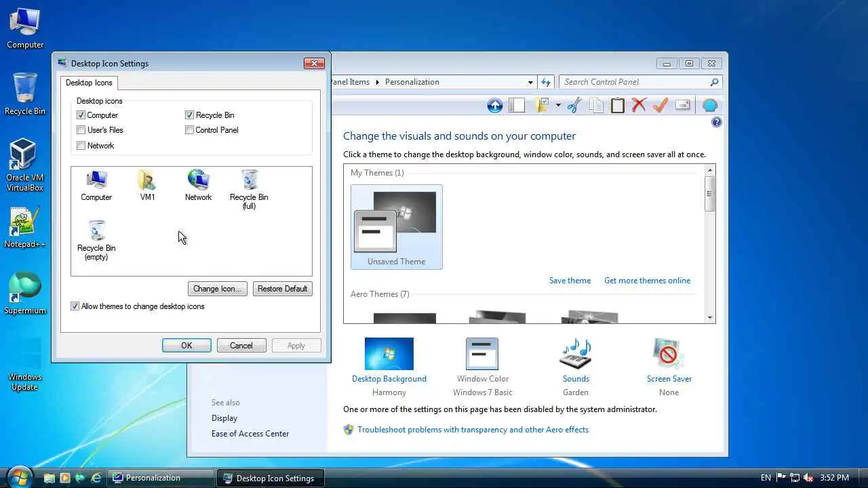Check the User's Files checkbox
The height and width of the screenshot is (488, 868).
click(x=81, y=130)
